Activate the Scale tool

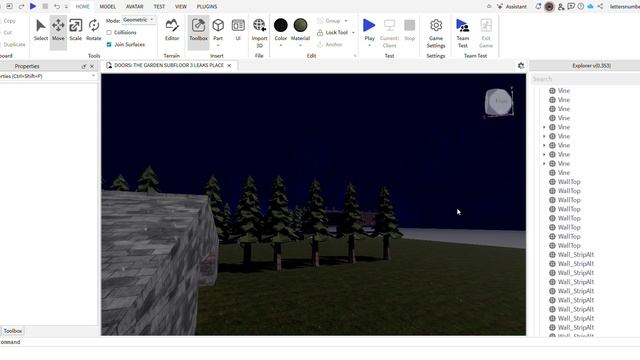pyautogui.click(x=76, y=30)
